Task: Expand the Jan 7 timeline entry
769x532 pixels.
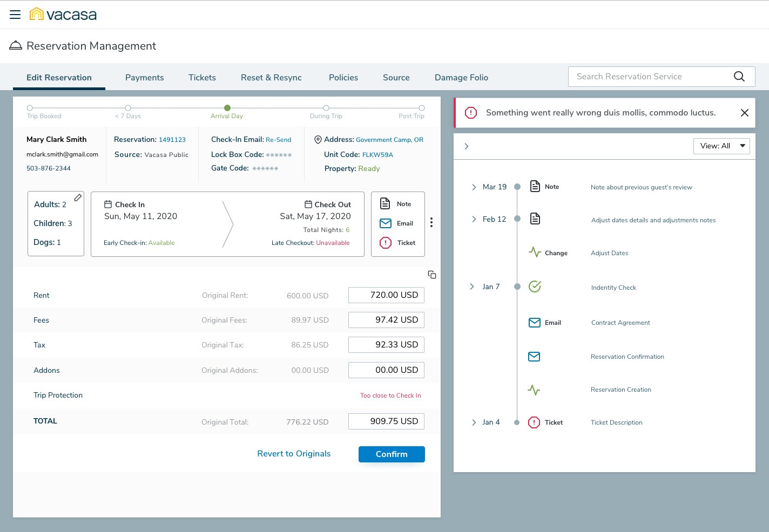Action: pos(472,287)
